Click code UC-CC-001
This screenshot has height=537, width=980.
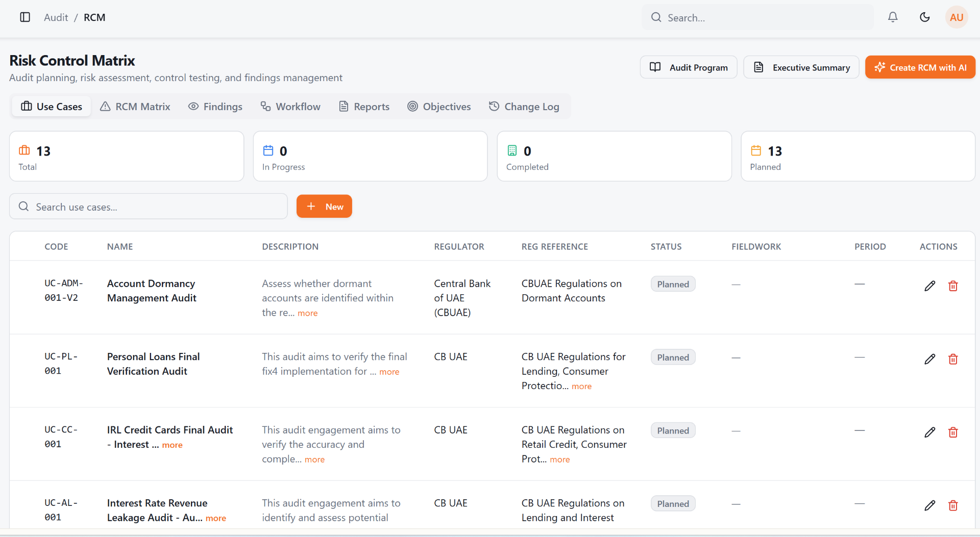tap(61, 437)
